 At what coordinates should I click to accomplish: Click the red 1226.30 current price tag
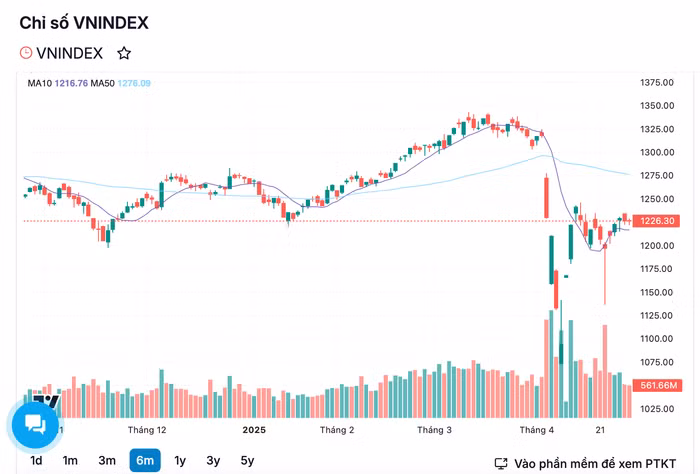pos(656,221)
